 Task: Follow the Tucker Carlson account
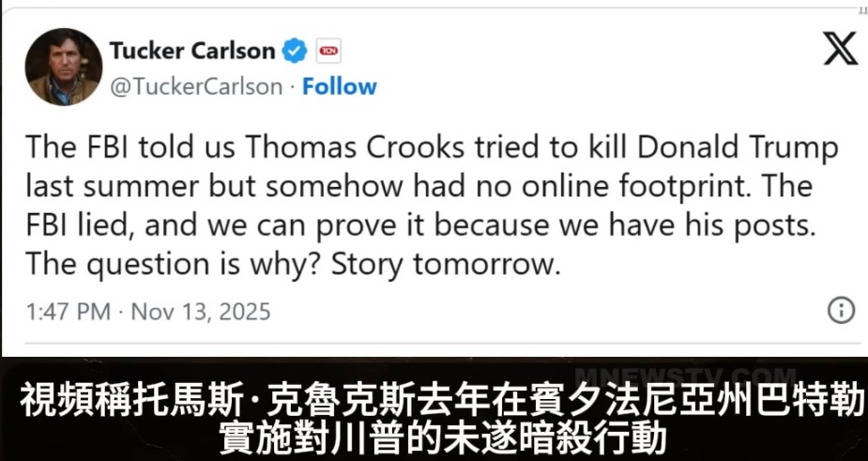click(340, 86)
